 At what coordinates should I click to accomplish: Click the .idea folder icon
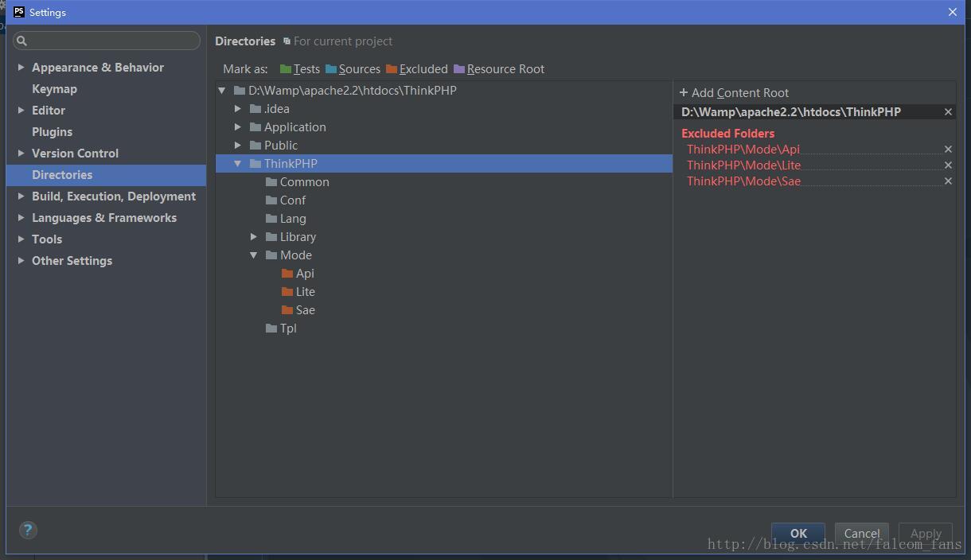[x=255, y=108]
